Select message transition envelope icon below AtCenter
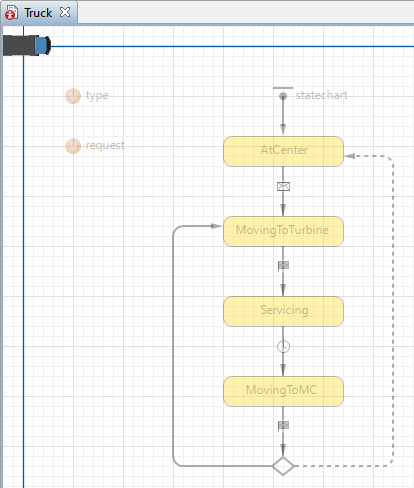Screen dimensions: 414x488 [283, 186]
